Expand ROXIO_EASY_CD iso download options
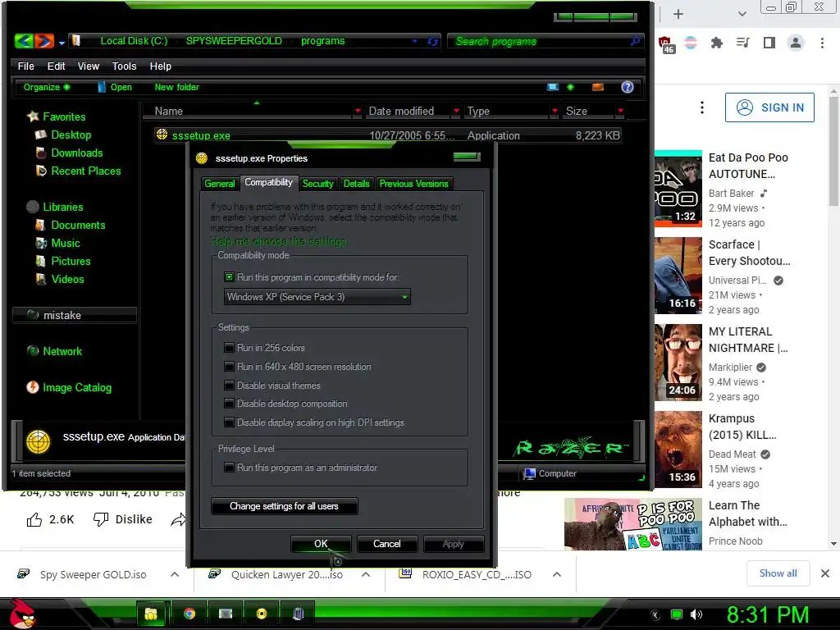Screen dimensions: 840x630 (557, 574)
